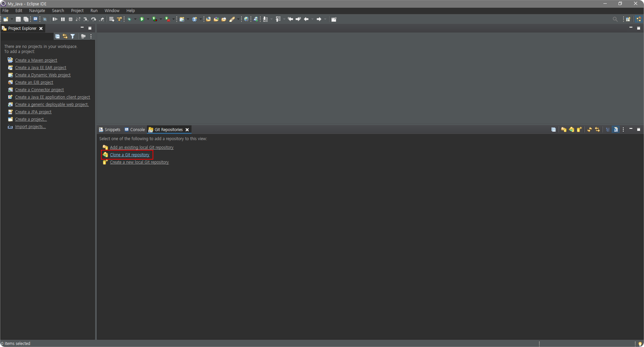Viewport: 644px width, 347px height.
Task: Open the Navigate menu
Action: 37,11
